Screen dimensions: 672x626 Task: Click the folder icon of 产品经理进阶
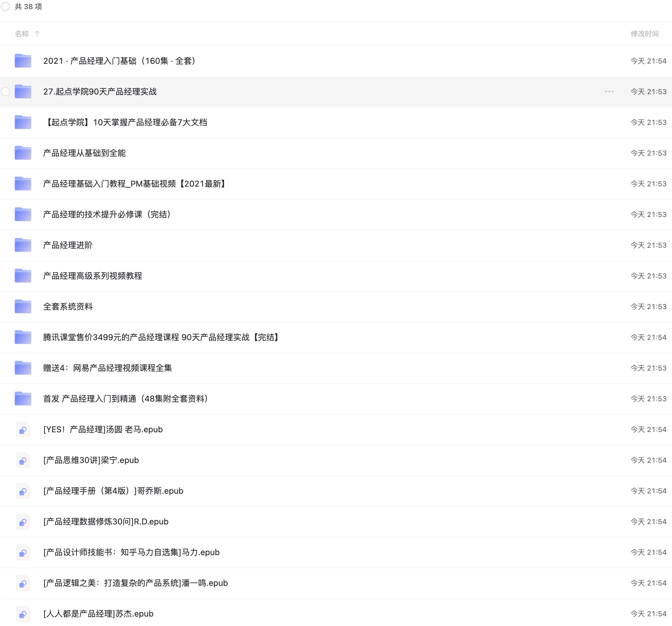coord(22,245)
